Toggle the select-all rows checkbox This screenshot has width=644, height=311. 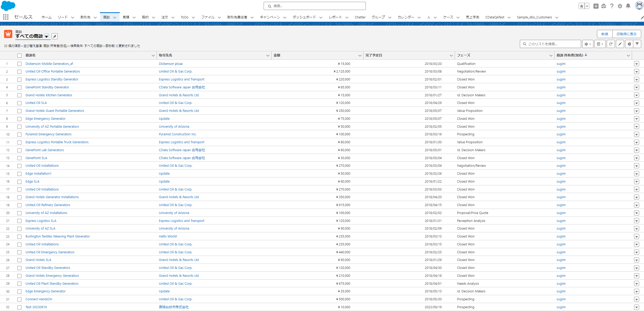click(19, 55)
